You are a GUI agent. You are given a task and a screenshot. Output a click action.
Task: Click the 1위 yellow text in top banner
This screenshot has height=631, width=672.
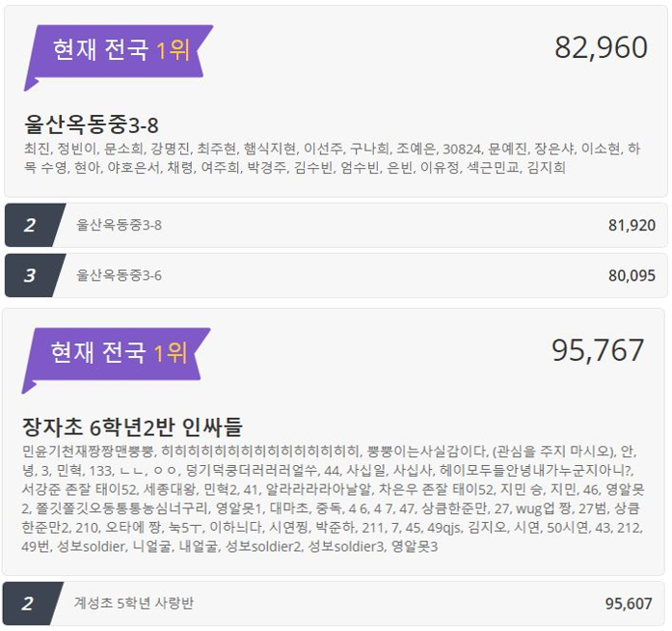point(173,50)
